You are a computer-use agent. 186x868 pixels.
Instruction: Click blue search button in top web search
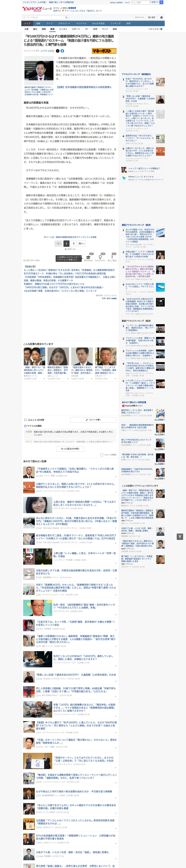click(x=161, y=2)
